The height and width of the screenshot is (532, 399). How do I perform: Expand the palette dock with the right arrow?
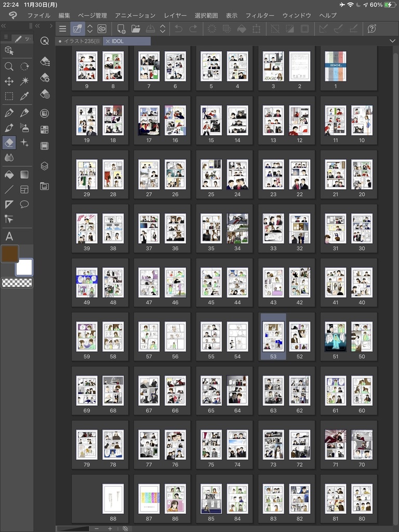coord(51,26)
